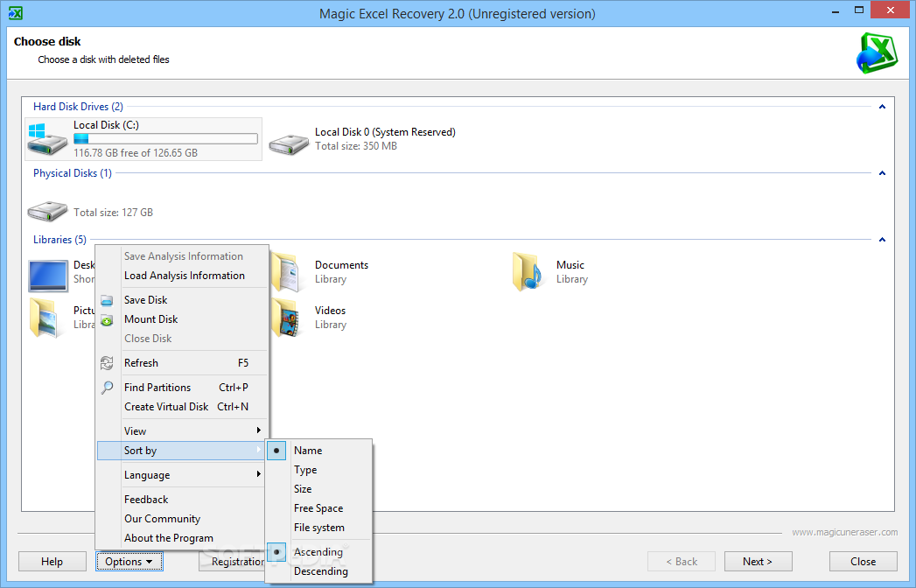The image size is (916, 588).
Task: Choose Save Disk from the menu
Action: pos(182,300)
